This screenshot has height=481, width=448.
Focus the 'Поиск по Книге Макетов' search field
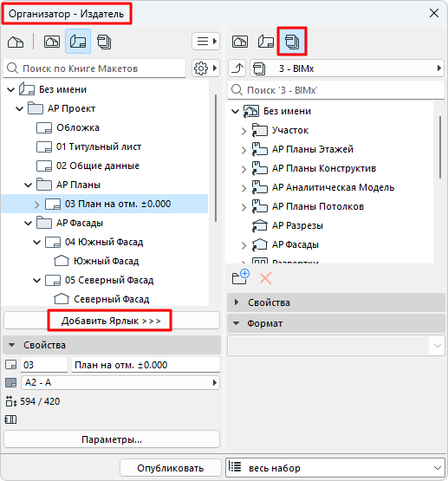click(94, 68)
